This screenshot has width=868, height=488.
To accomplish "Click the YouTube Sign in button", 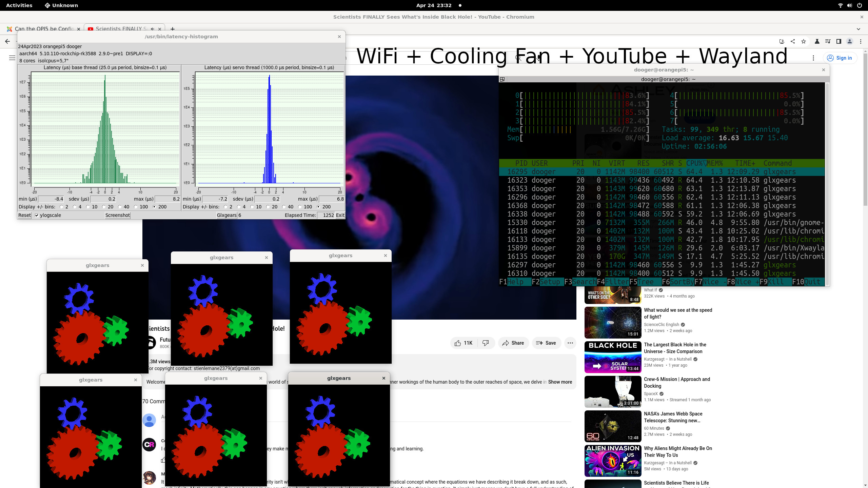I will click(840, 58).
